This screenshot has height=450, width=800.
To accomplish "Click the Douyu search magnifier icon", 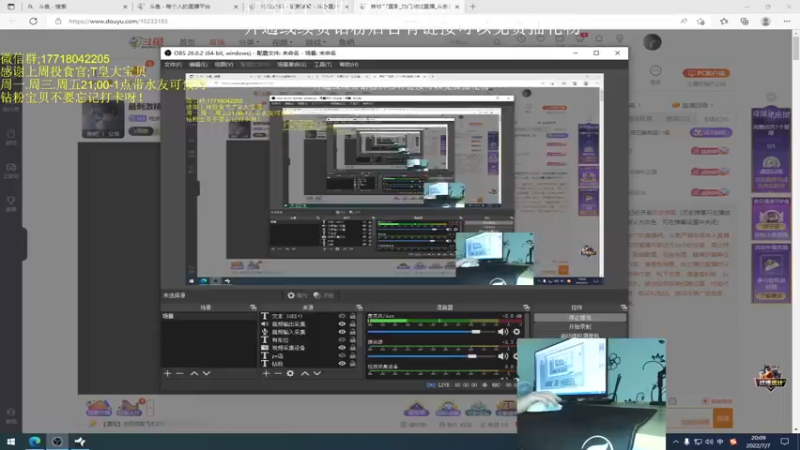I will 497,42.
